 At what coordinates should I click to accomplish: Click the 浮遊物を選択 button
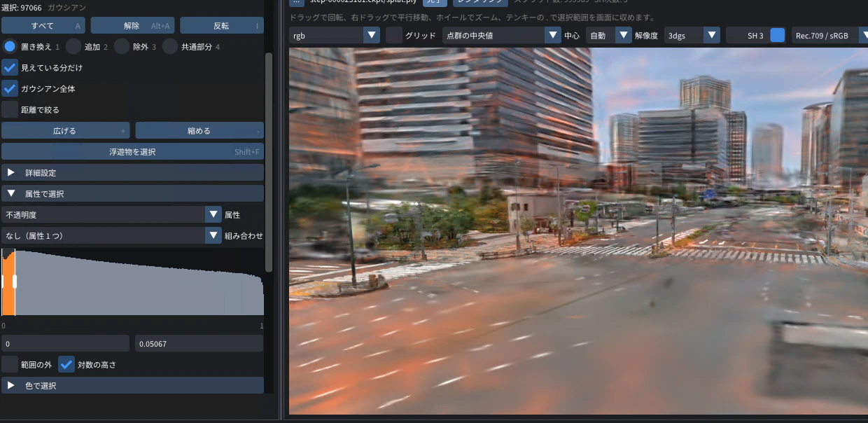[x=132, y=151]
